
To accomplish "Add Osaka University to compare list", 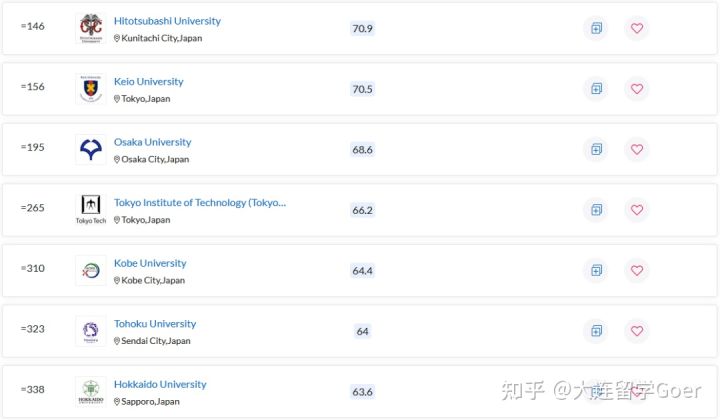I will point(596,150).
